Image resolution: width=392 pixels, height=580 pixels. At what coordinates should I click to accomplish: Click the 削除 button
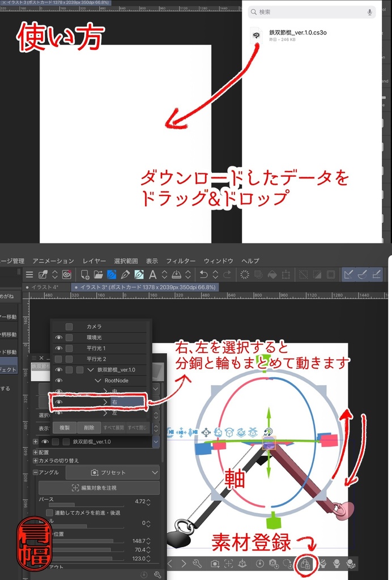click(89, 428)
